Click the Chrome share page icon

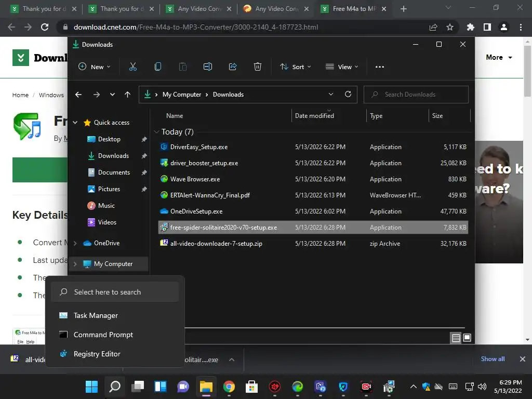(433, 27)
